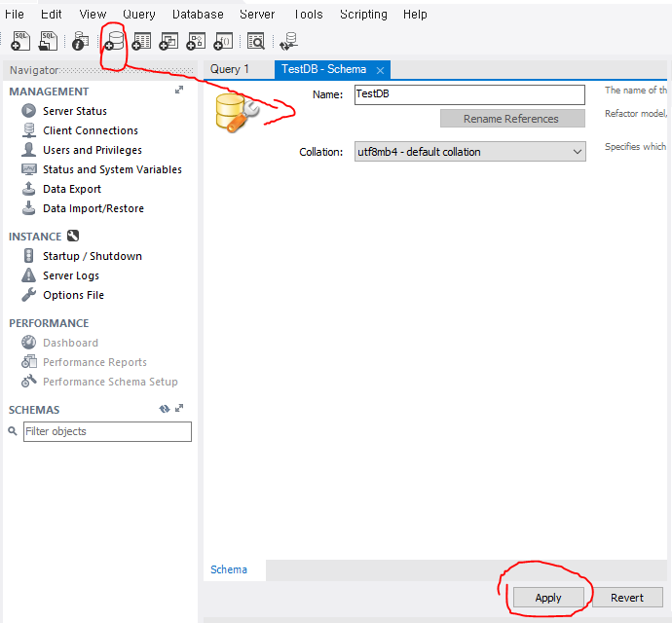Click create new stored procedure icon
This screenshot has height=623, width=672.
point(196,41)
